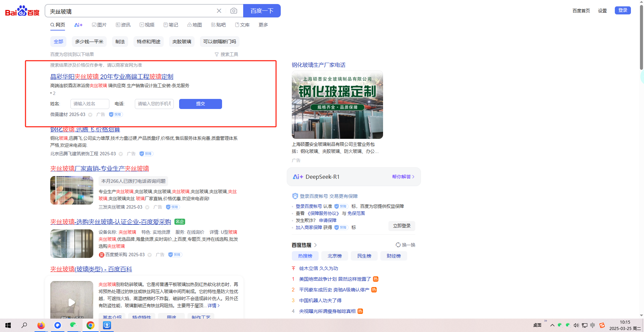
Task: Click the AI+ icon in the DeepSeek-R1 card
Action: (298, 177)
